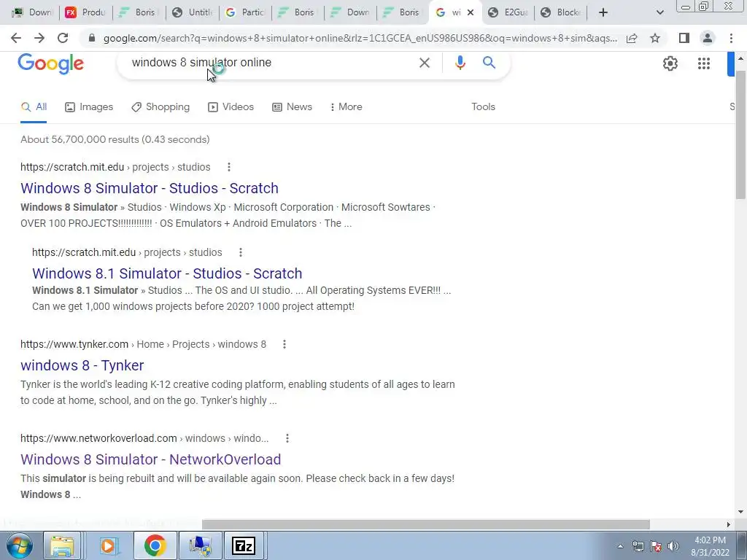The image size is (747, 560).
Task: Start voice search with microphone
Action: (x=460, y=63)
